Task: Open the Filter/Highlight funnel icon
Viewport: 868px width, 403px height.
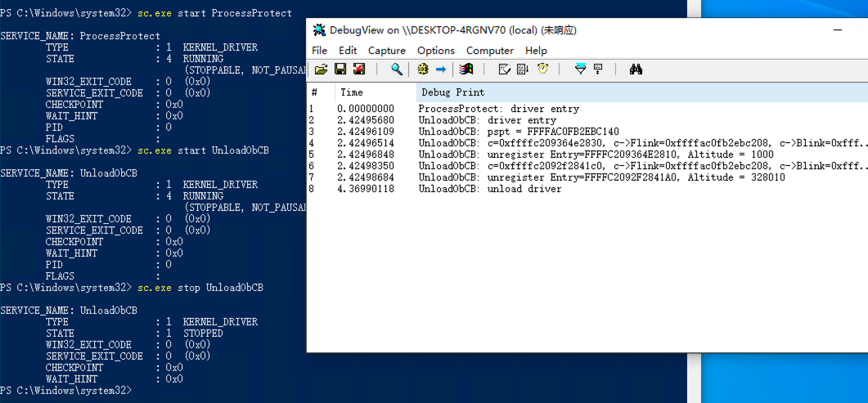Action: [x=580, y=69]
